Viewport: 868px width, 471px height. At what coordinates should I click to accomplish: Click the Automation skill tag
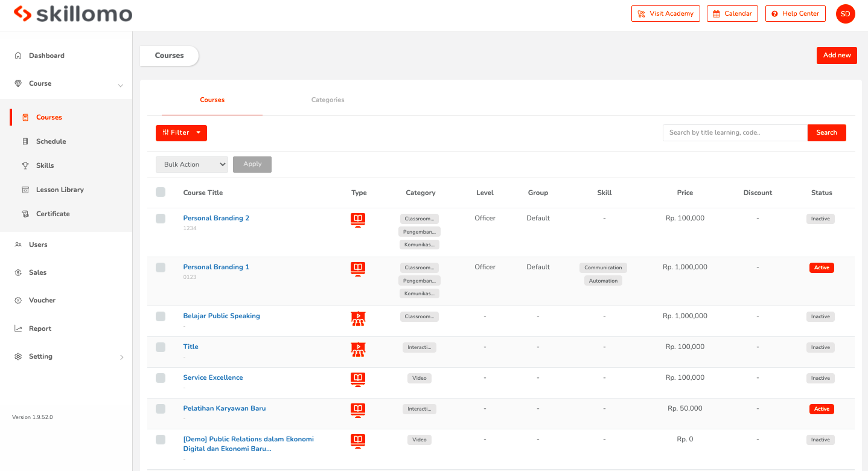tap(603, 281)
